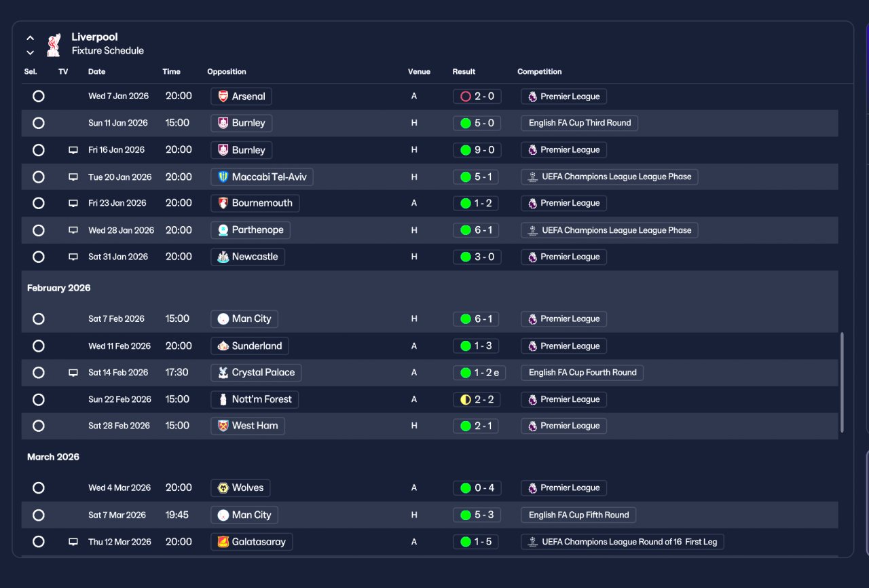Select the Bournemouth fixture radio button

39,203
